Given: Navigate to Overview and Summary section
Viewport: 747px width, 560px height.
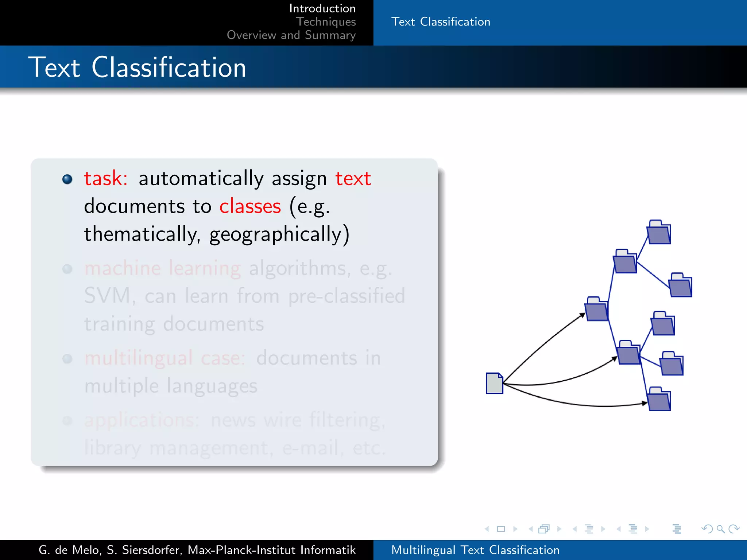Looking at the screenshot, I should tap(291, 35).
